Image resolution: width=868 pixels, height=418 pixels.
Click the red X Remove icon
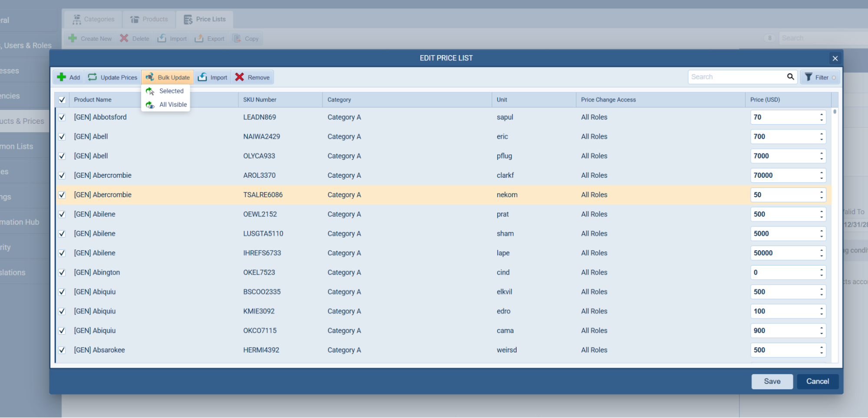click(x=240, y=77)
